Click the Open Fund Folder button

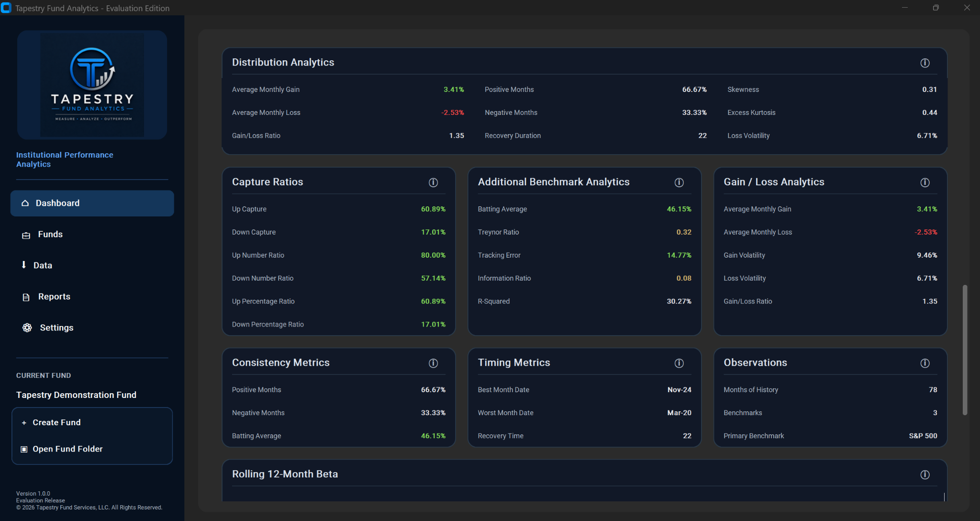click(92, 449)
